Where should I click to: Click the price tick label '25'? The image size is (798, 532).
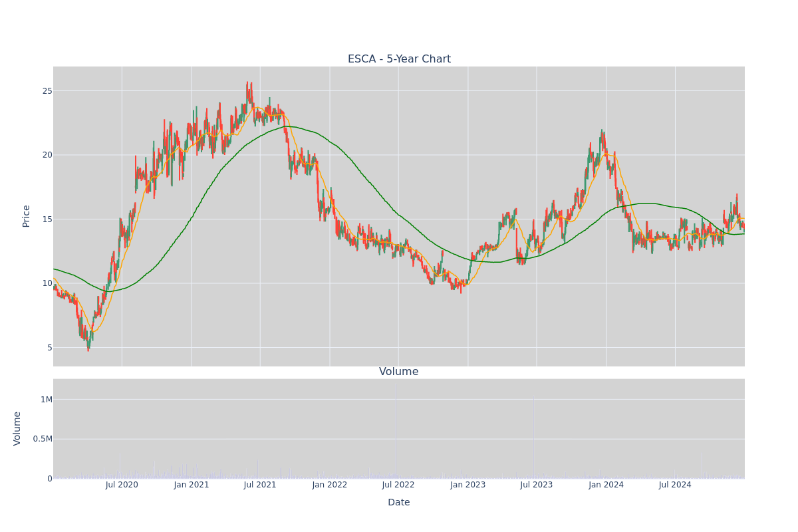point(47,91)
